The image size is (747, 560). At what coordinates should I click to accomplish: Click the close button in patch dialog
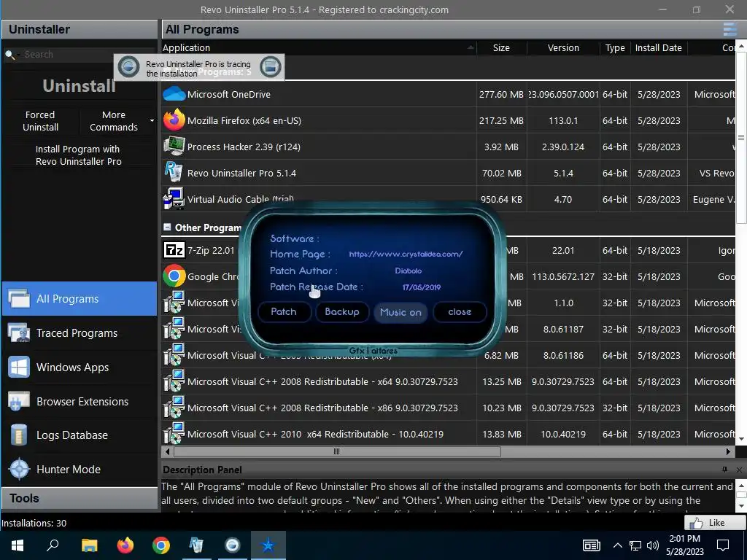[x=460, y=312]
